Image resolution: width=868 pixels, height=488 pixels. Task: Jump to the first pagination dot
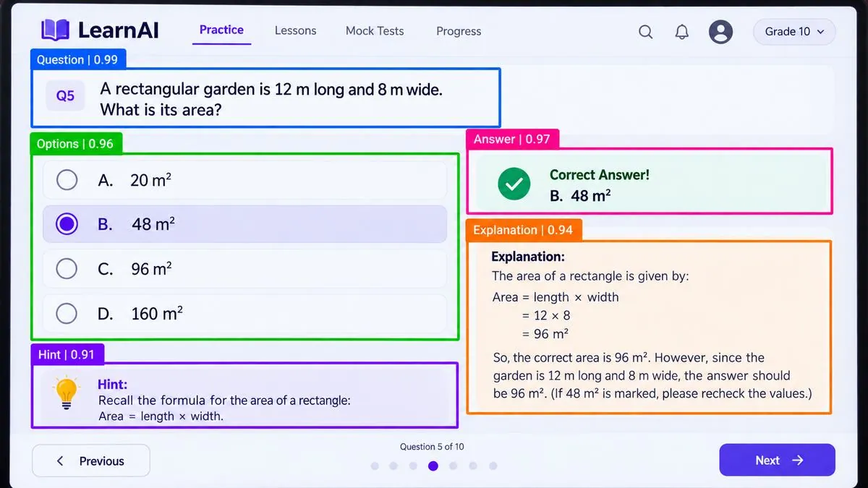(375, 466)
